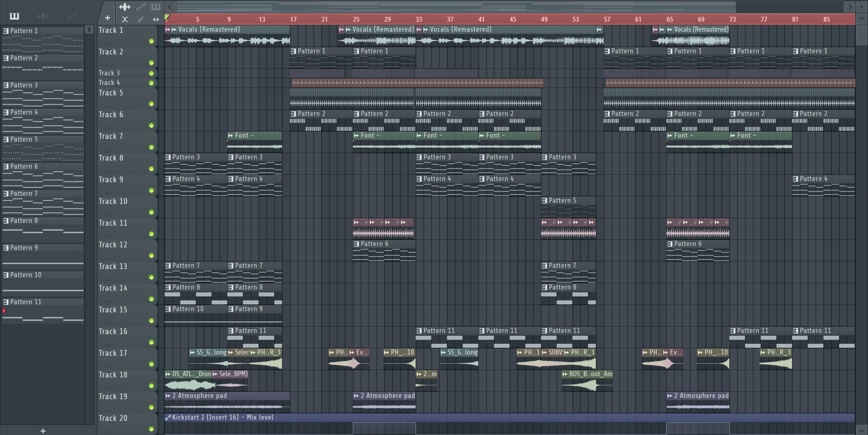Image resolution: width=868 pixels, height=435 pixels.
Task: Open clip menu of Pattern 9 on Track 15
Action: coord(231,309)
